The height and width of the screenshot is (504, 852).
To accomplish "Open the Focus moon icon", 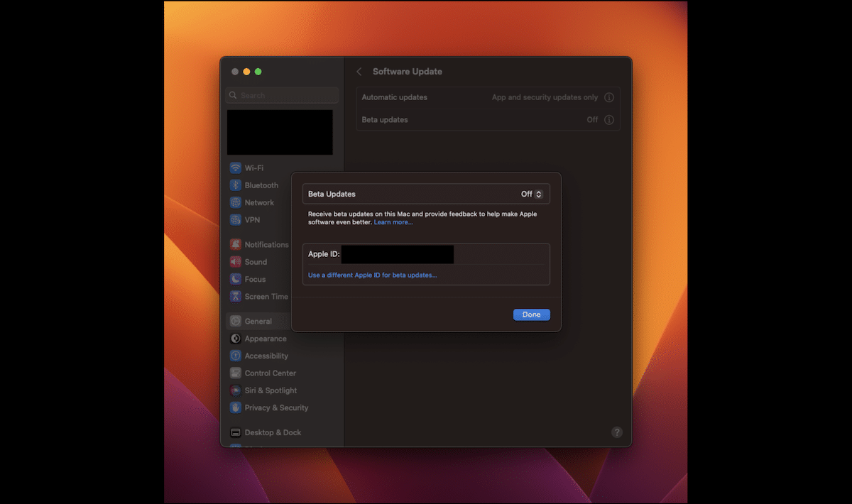I will (235, 279).
